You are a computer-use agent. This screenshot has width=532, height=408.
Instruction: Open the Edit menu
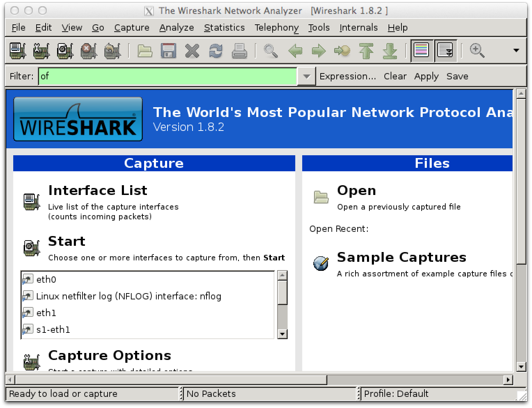click(44, 28)
